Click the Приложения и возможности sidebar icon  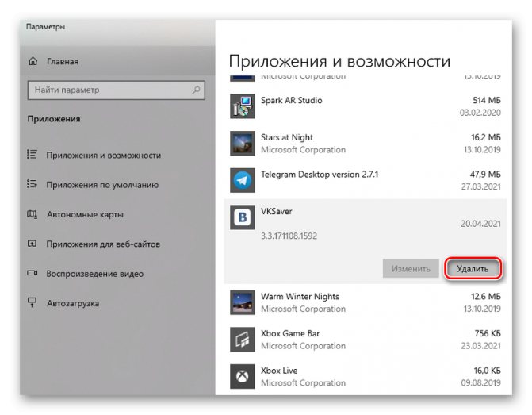pyautogui.click(x=32, y=155)
